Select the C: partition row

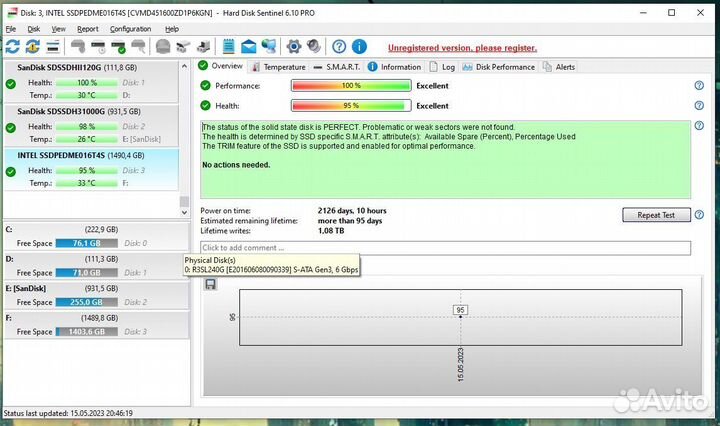tap(96, 236)
